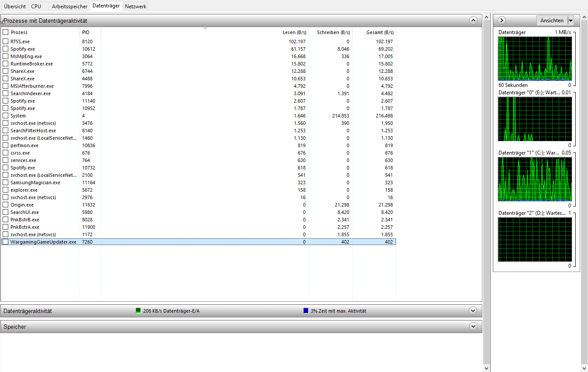Screen dimensions: 588x372
Task: Check the Spotify.exe PID 10612 checkbox
Action: click(6, 49)
